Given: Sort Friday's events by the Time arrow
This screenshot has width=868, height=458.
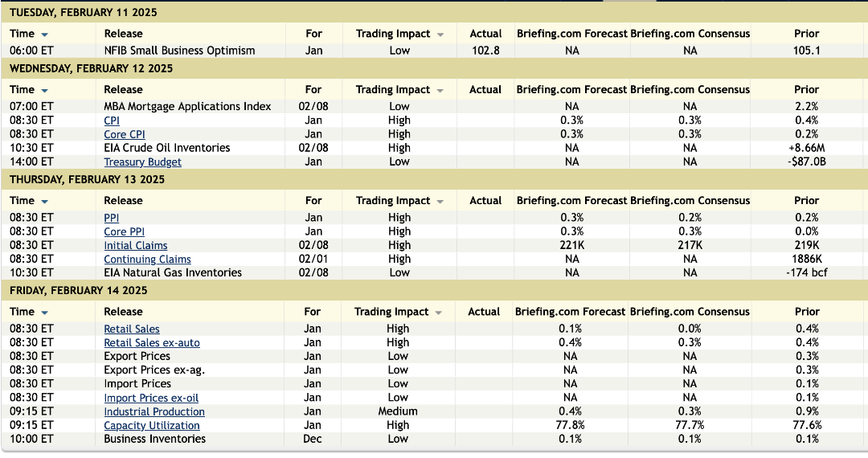Looking at the screenshot, I should click(44, 313).
